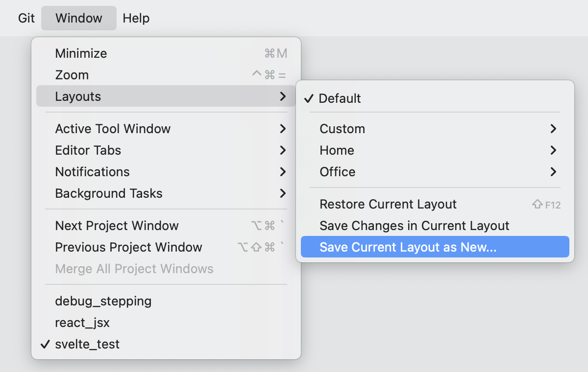This screenshot has width=588, height=372.
Task: Open the Home layout submenu
Action: pos(337,150)
